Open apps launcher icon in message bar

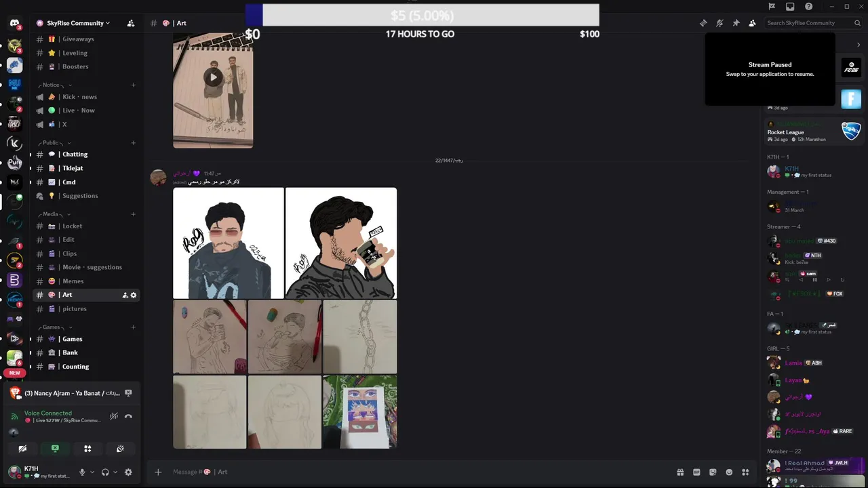point(745,472)
